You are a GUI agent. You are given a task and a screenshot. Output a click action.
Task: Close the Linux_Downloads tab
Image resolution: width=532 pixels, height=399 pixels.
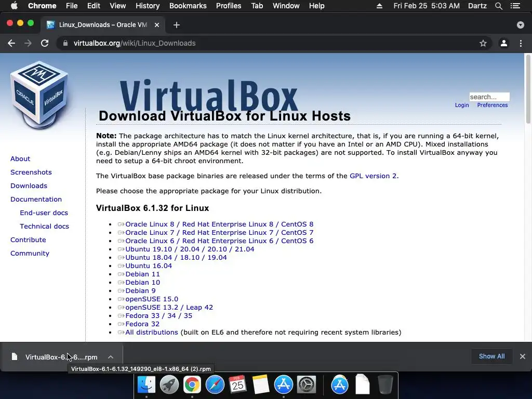(157, 25)
